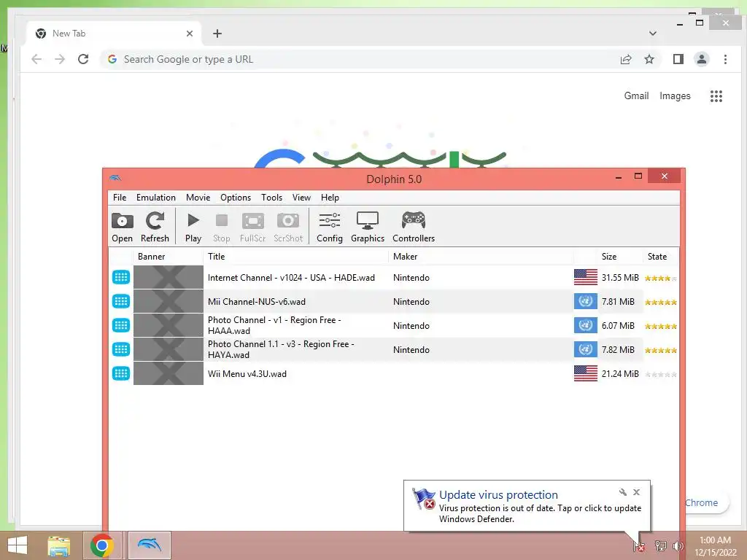Open the Emulation menu
The image size is (747, 560).
156,197
